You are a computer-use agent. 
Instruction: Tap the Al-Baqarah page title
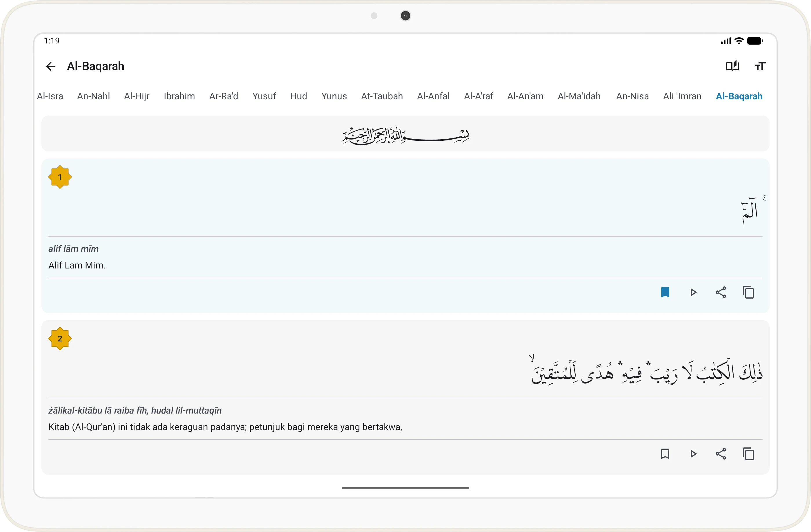[x=96, y=66]
